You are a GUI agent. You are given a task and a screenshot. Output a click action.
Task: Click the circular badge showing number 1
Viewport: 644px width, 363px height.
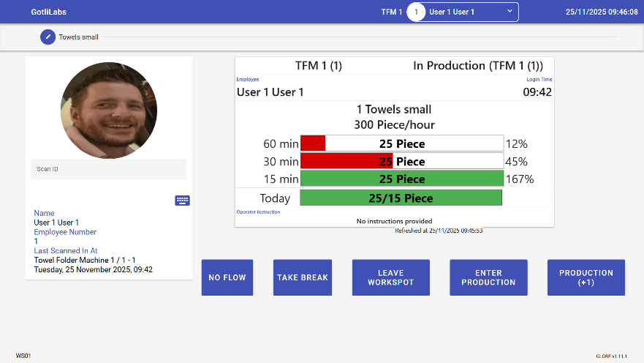pos(416,12)
